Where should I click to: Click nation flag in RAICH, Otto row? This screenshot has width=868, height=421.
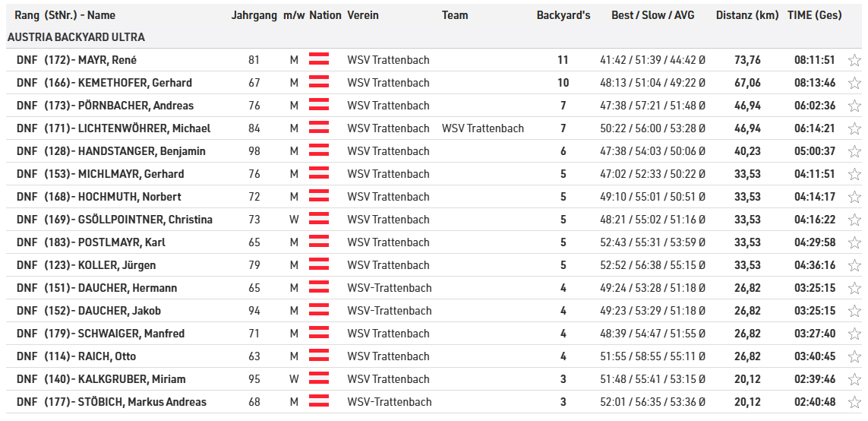(319, 355)
